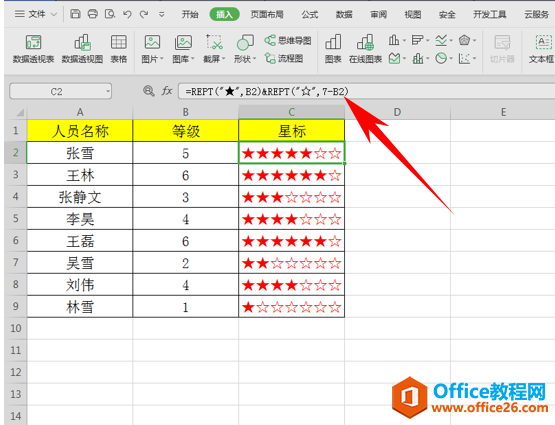This screenshot has width=555, height=425.
Task: Select the cell containing 李昊
Action: coord(80,219)
